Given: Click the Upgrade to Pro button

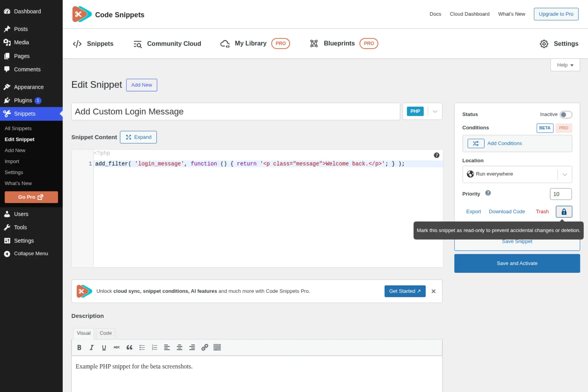Looking at the screenshot, I should pyautogui.click(x=556, y=14).
